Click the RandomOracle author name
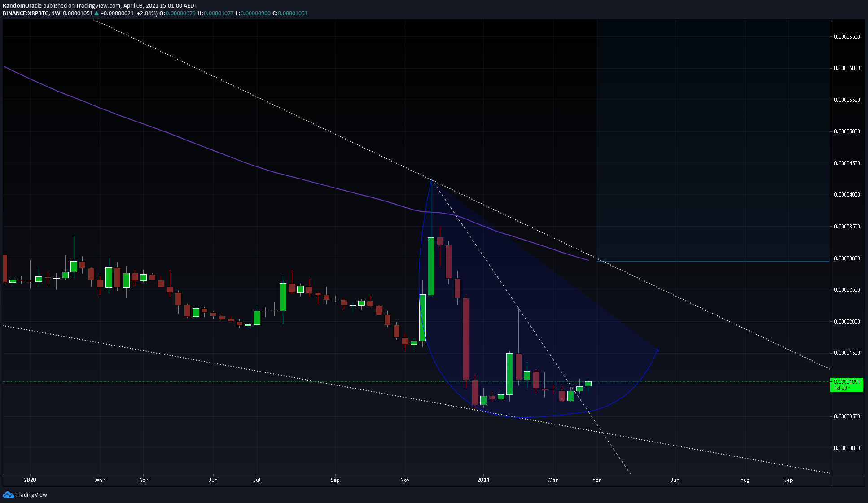 pyautogui.click(x=22, y=6)
